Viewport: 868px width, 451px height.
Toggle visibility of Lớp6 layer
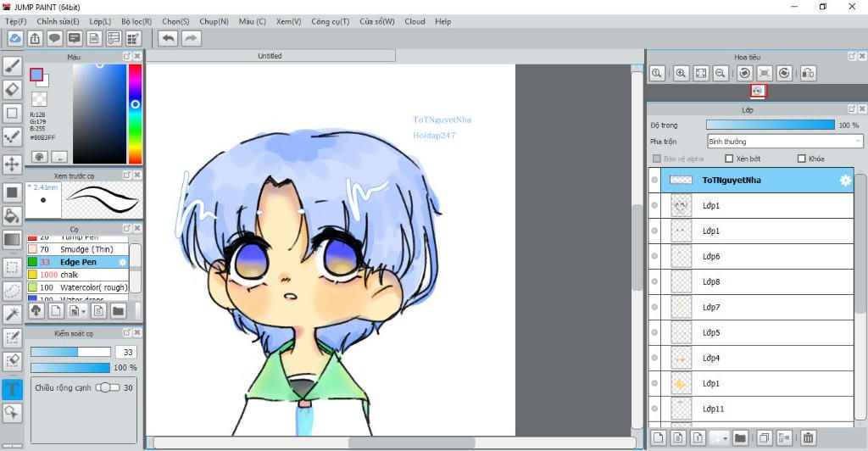pos(654,256)
